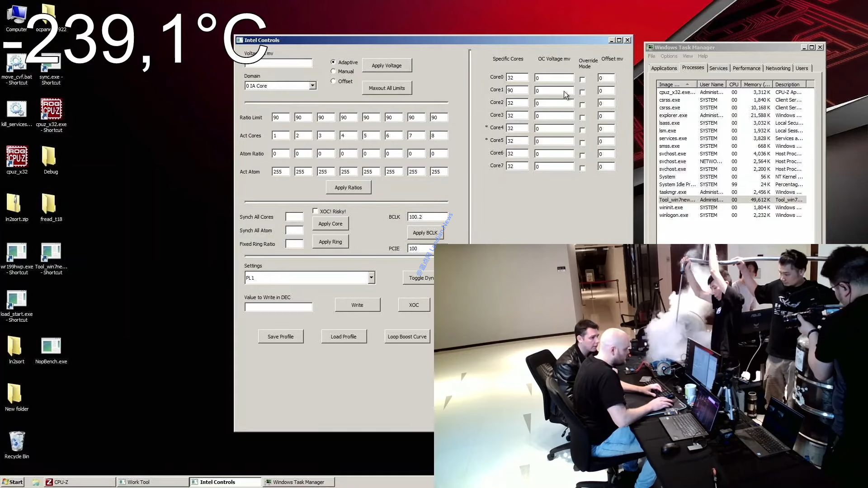
Task: Click the BCLK input field showing 100.2
Action: point(427,217)
